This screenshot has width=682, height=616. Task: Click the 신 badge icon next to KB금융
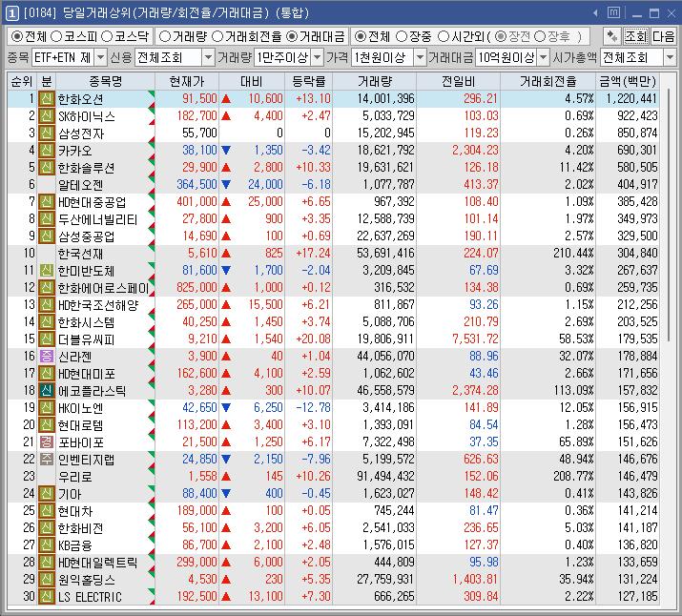click(x=46, y=545)
